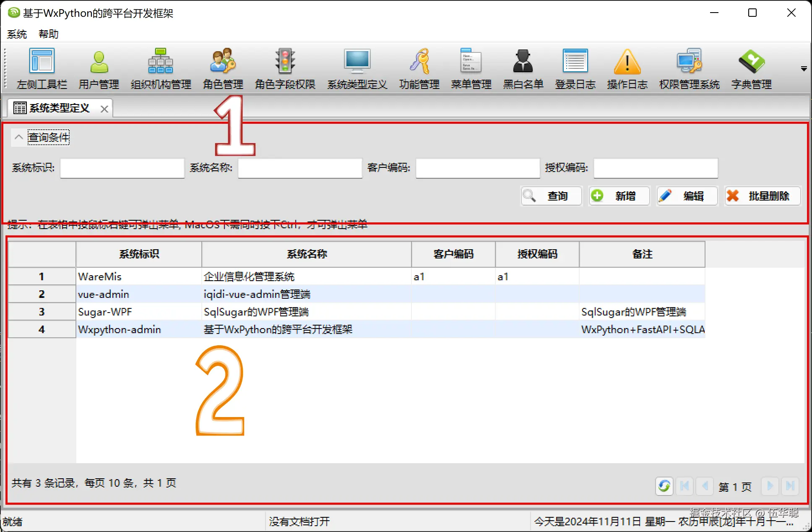The width and height of the screenshot is (812, 532).
Task: Open the 系统 menu
Action: pos(17,34)
